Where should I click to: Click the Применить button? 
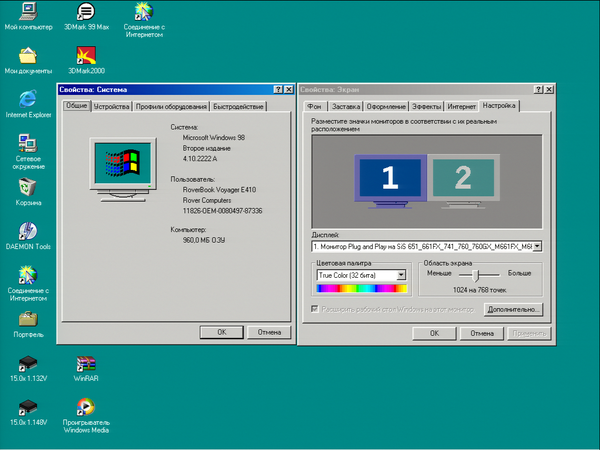529,333
